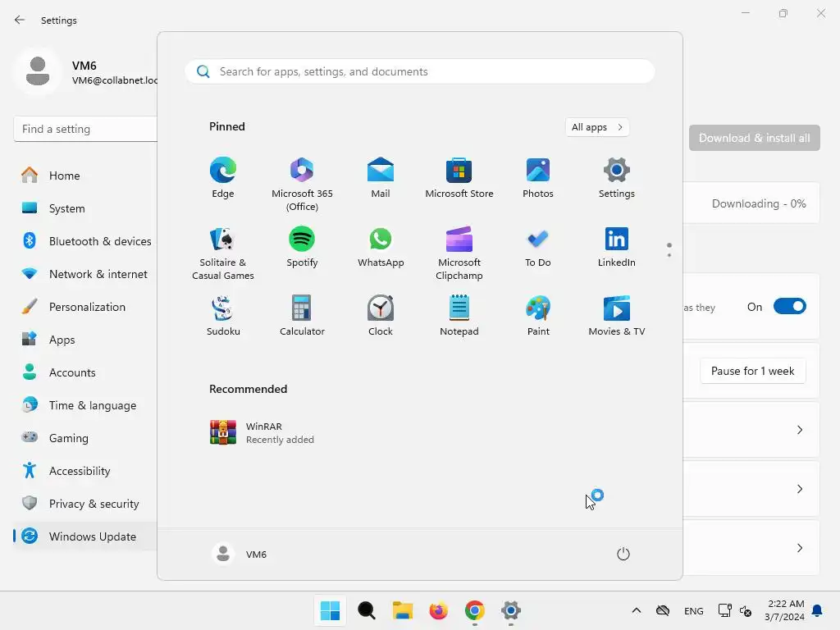This screenshot has height=630, width=840.
Task: Open the OneDrive cloud tray icon
Action: click(x=663, y=610)
